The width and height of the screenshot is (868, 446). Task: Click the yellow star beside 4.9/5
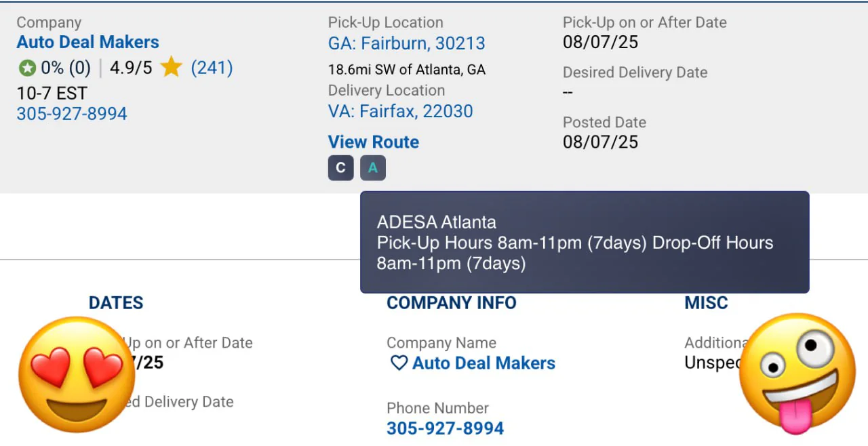[171, 67]
